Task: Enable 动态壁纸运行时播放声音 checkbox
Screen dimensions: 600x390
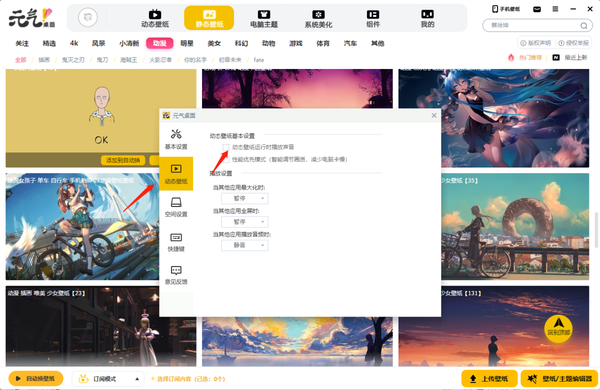Action: tap(226, 147)
